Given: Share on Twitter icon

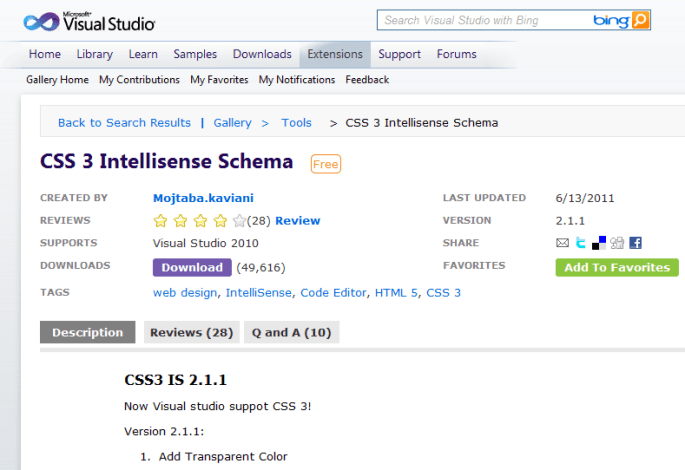Looking at the screenshot, I should pos(581,243).
